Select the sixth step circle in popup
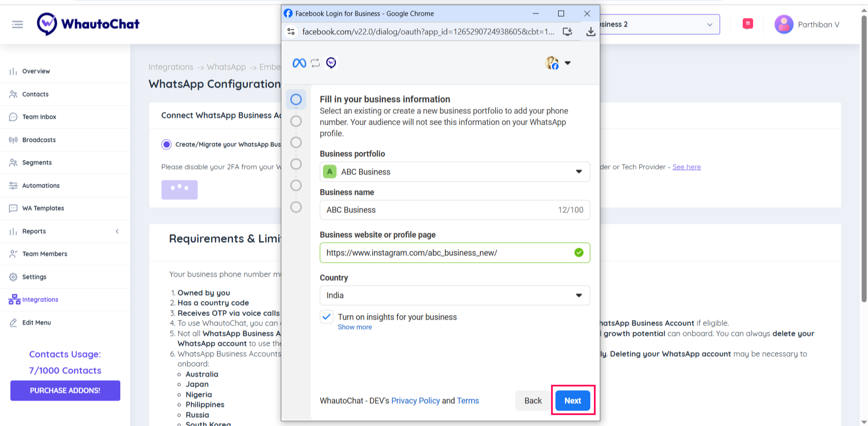868x426 pixels. click(x=296, y=207)
